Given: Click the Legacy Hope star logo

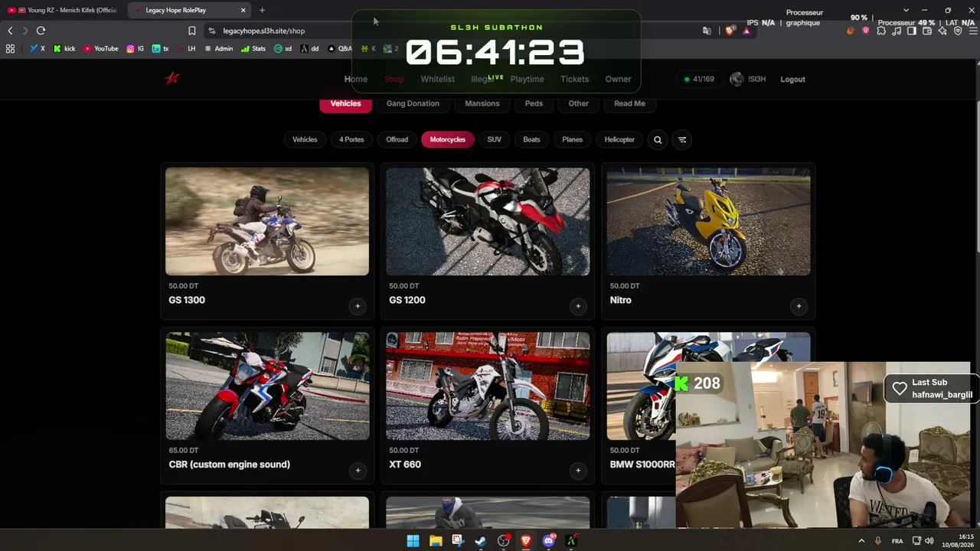Looking at the screenshot, I should (172, 78).
